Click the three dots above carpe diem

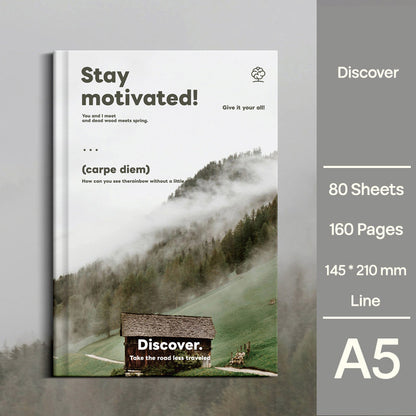click(x=91, y=150)
